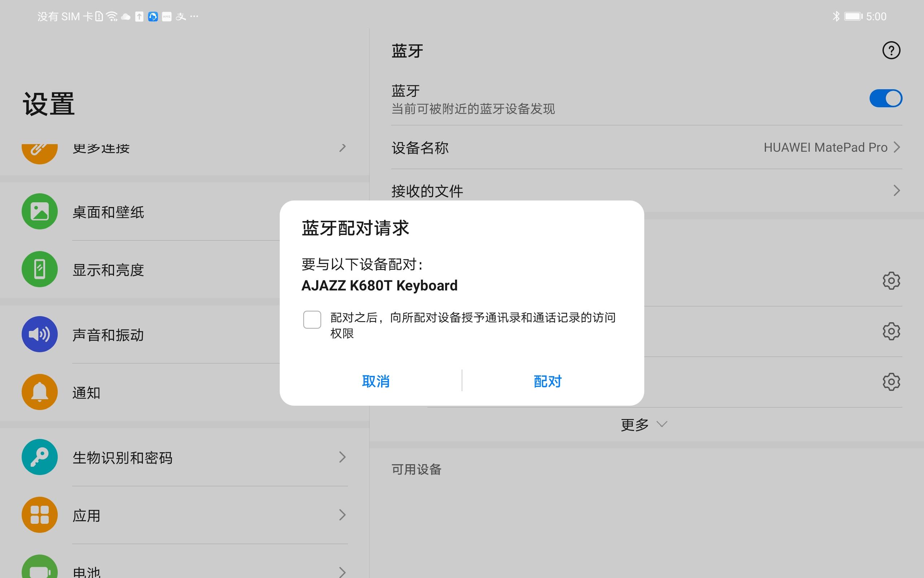Viewport: 924px width, 578px height.
Task: Open 应用 orange grid icon
Action: pyautogui.click(x=40, y=514)
